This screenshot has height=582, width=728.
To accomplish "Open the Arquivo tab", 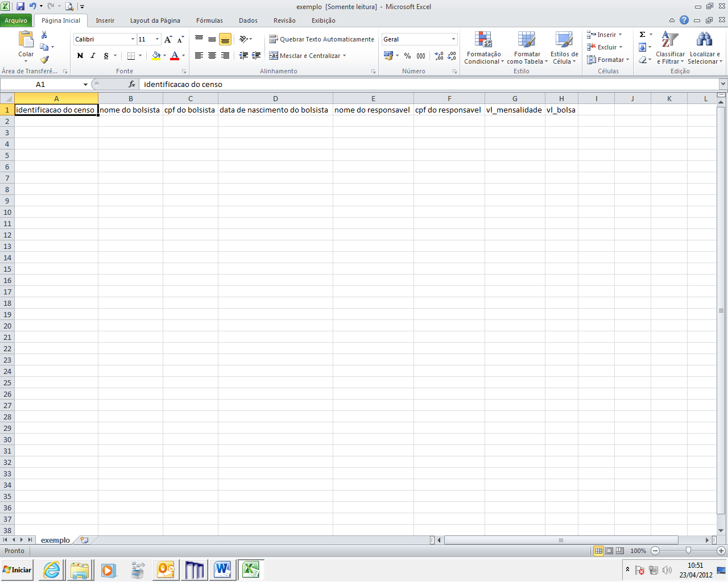I will [16, 20].
